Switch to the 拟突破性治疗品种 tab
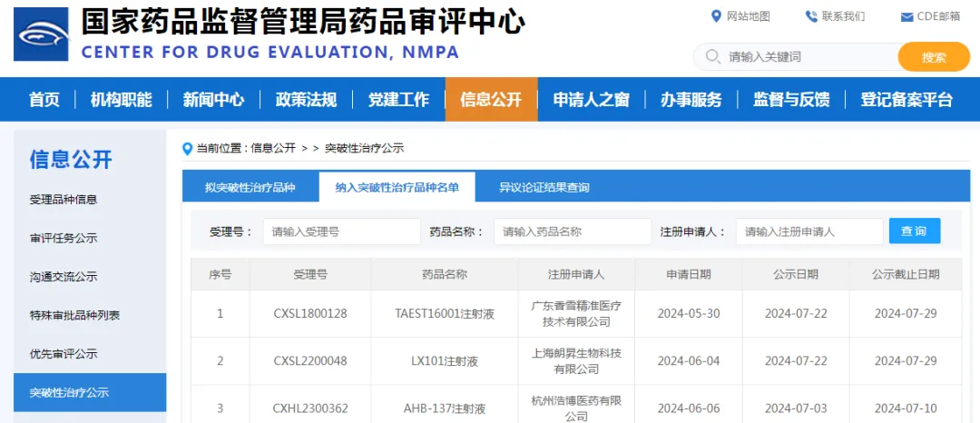980x423 pixels. pos(250,188)
